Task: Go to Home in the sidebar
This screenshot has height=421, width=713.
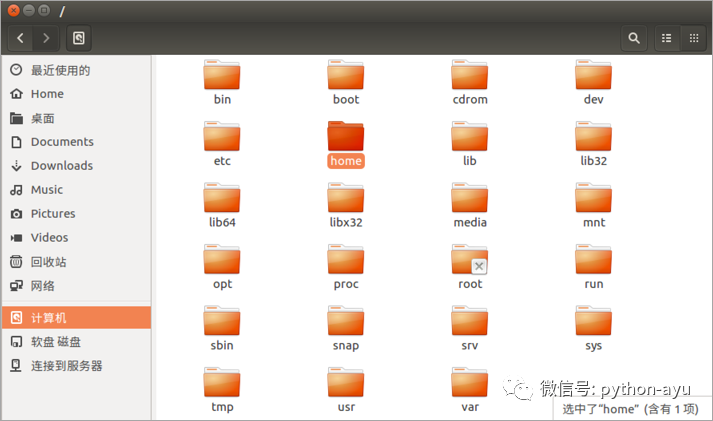Action: coord(76,94)
